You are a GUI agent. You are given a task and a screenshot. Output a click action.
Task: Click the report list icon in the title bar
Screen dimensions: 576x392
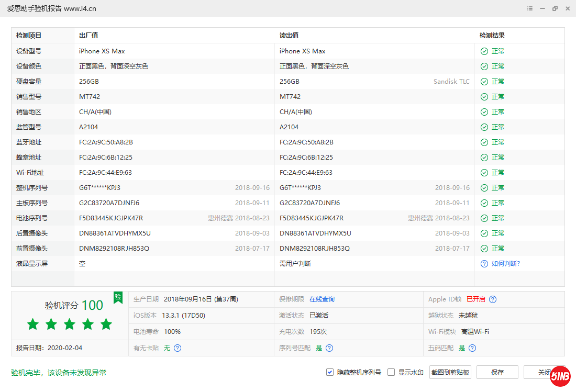(529, 8)
